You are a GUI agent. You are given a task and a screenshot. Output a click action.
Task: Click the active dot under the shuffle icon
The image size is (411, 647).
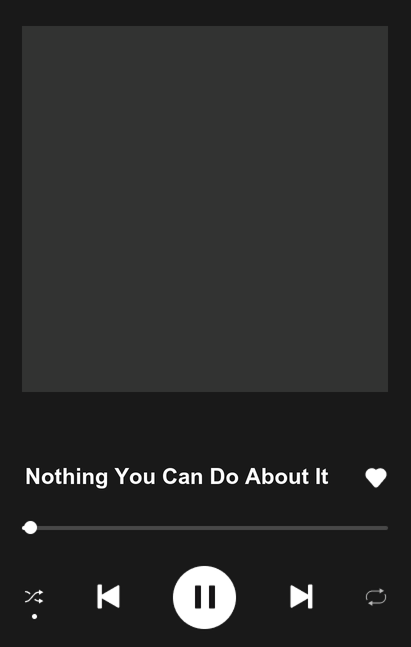point(35,616)
